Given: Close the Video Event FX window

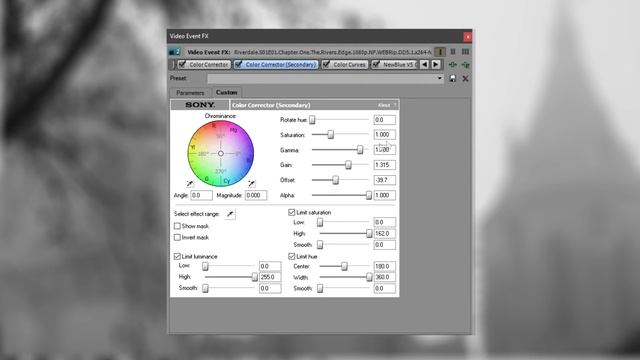Looking at the screenshot, I should point(468,37).
